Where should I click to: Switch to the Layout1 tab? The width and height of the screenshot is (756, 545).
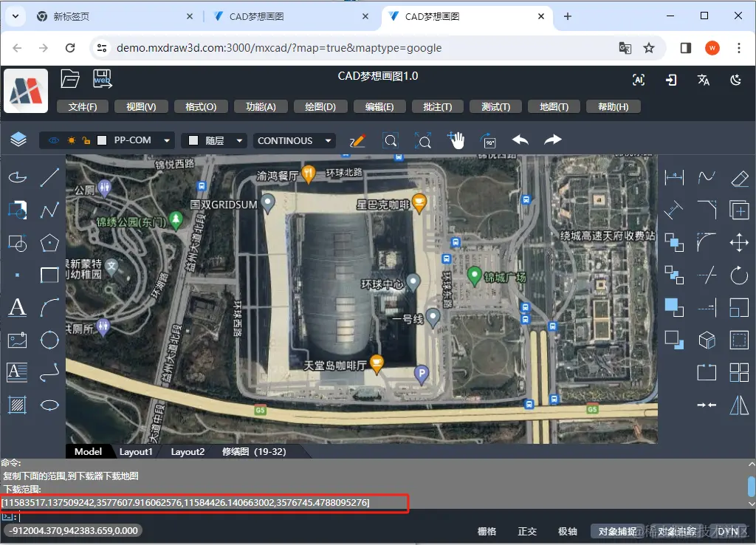[x=136, y=451]
